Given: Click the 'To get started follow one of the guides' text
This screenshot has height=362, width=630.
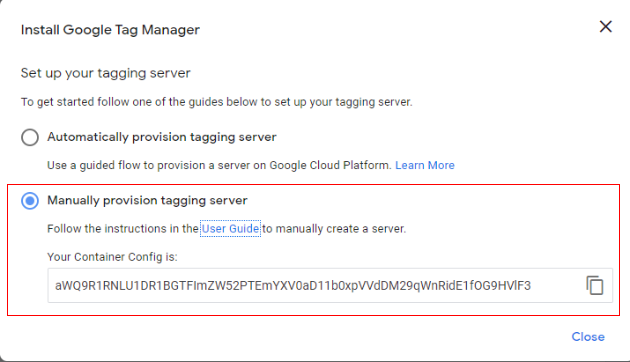Looking at the screenshot, I should click(217, 102).
